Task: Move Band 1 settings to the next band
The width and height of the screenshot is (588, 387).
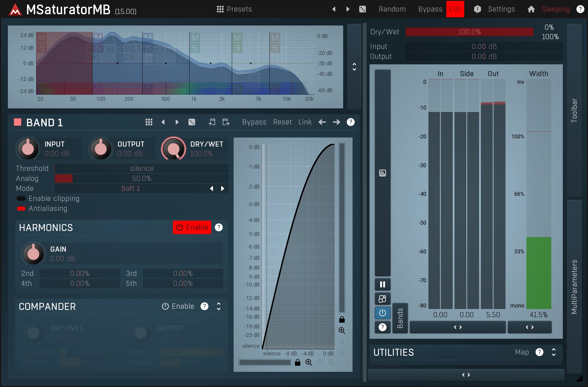Action: point(336,122)
